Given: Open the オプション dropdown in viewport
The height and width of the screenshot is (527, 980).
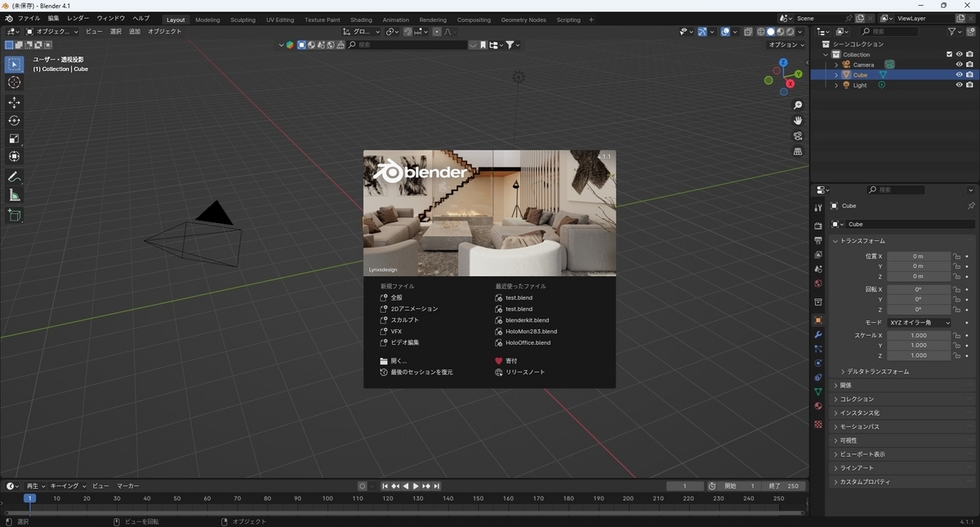Looking at the screenshot, I should [787, 45].
